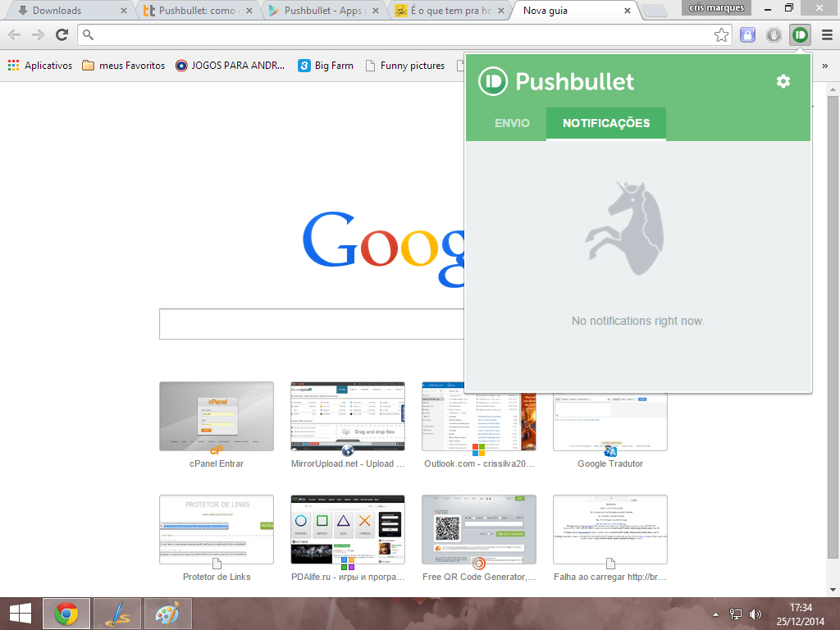This screenshot has width=840, height=630.
Task: Click the scrollbar down arrow
Action: [833, 590]
